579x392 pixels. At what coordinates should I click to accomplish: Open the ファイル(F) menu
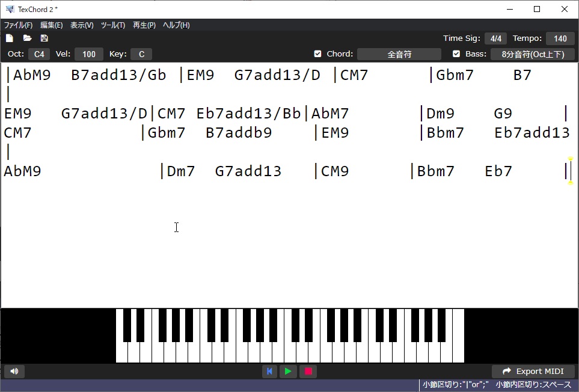(18, 25)
